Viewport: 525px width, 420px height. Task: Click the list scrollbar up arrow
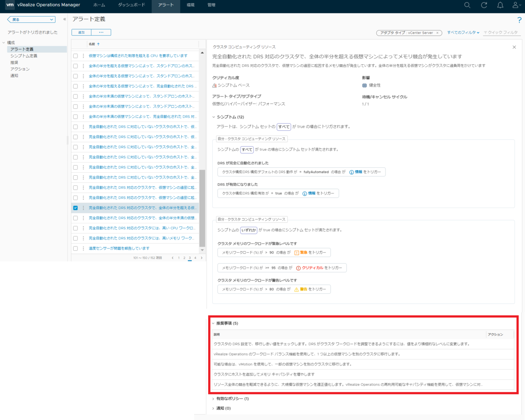tap(202, 53)
